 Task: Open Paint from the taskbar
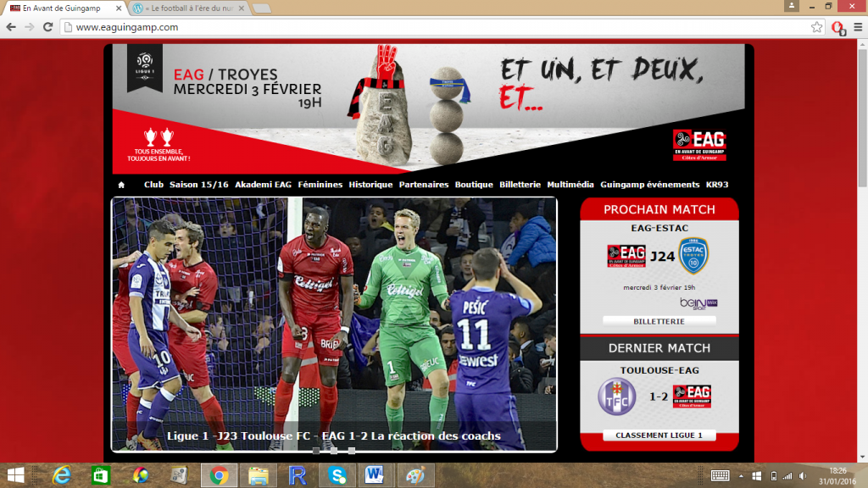[x=415, y=475]
